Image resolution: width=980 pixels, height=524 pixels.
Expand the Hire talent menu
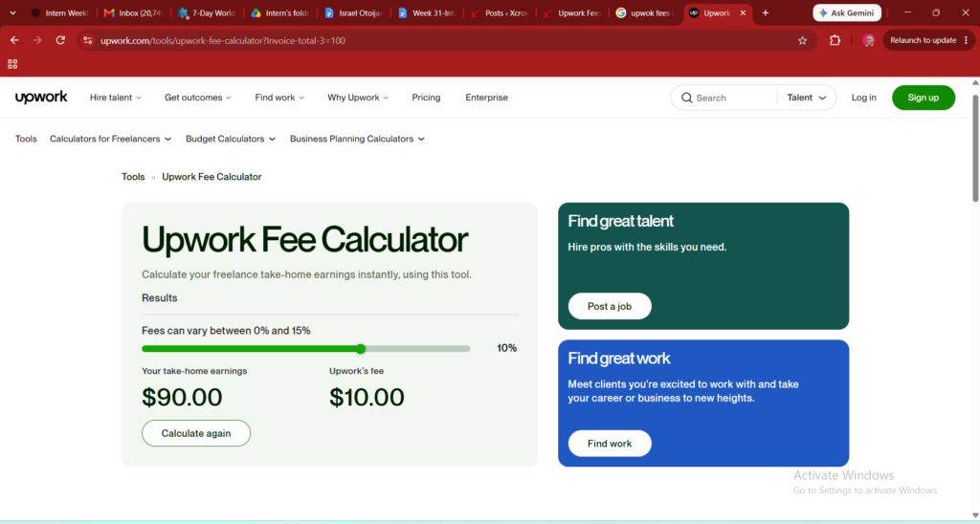116,98
